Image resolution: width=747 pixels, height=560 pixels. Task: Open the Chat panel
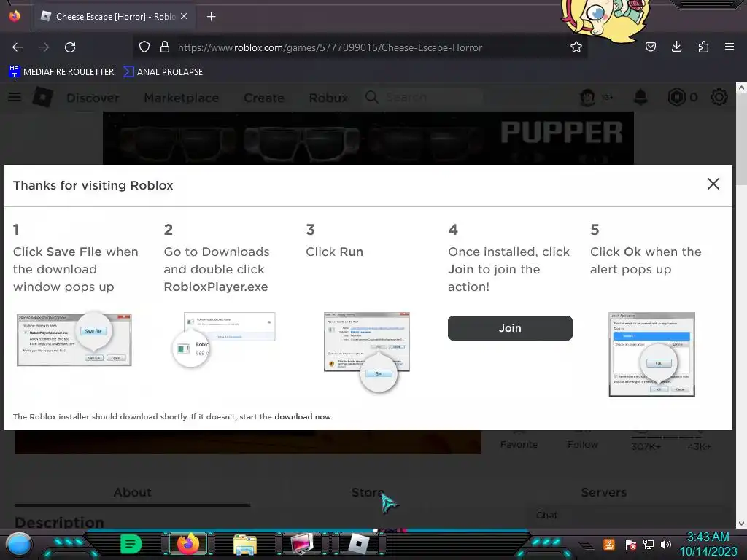546,516
